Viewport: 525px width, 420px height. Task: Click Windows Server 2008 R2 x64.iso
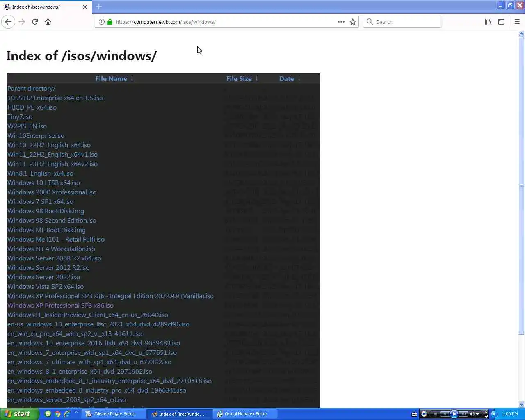click(54, 258)
